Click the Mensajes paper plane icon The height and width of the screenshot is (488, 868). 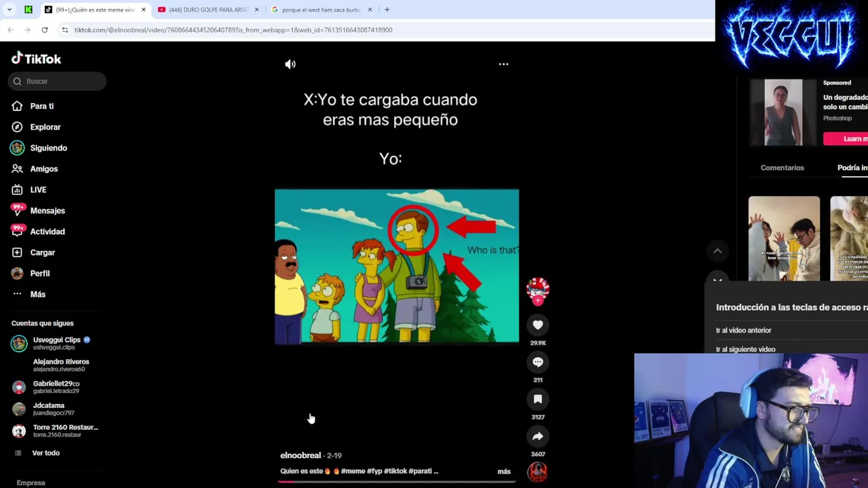pos(17,211)
